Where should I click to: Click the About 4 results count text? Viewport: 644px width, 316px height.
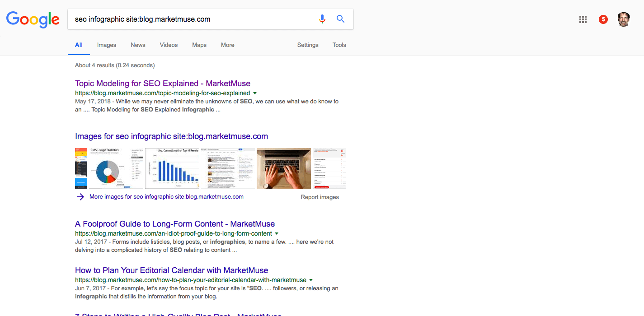click(x=115, y=65)
